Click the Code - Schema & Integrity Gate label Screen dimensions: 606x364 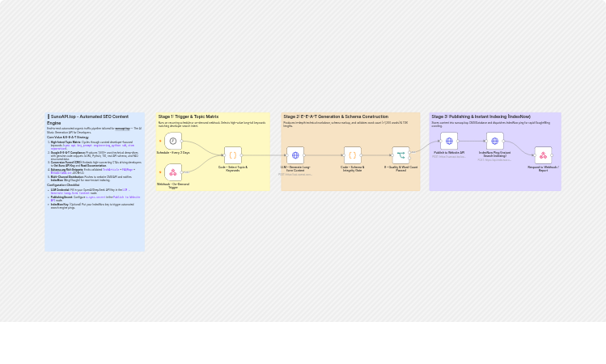point(353,169)
